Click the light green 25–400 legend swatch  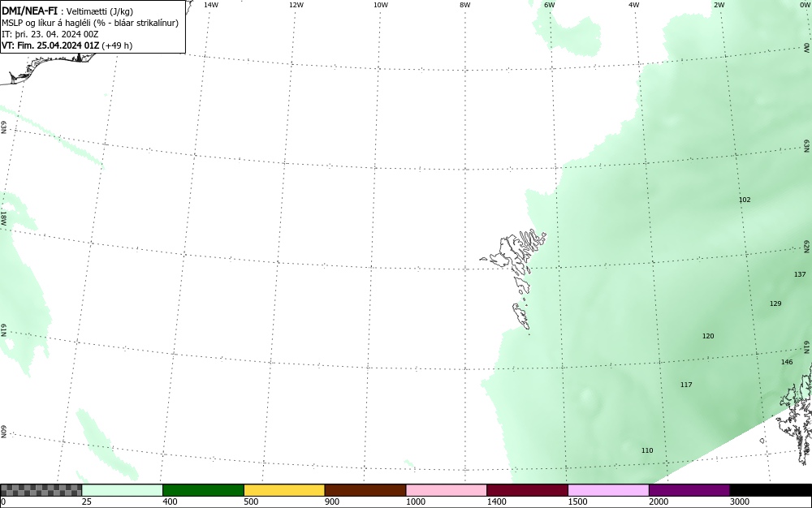pos(123,490)
